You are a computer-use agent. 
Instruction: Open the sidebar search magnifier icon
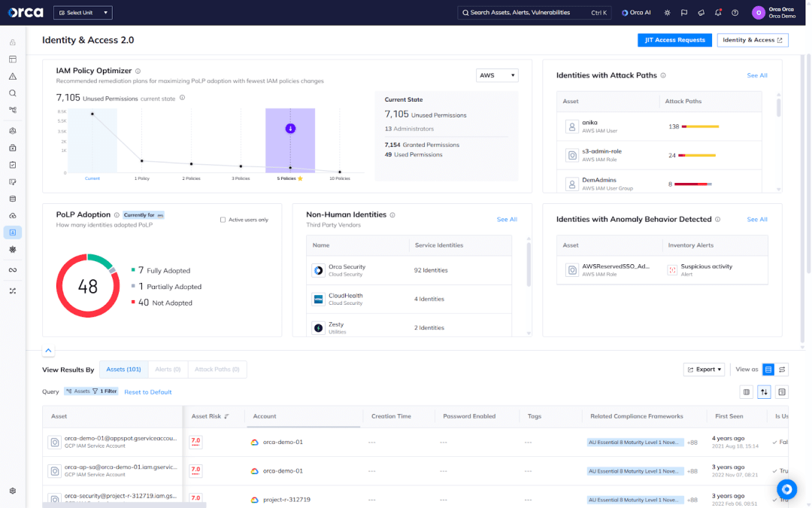coord(13,93)
